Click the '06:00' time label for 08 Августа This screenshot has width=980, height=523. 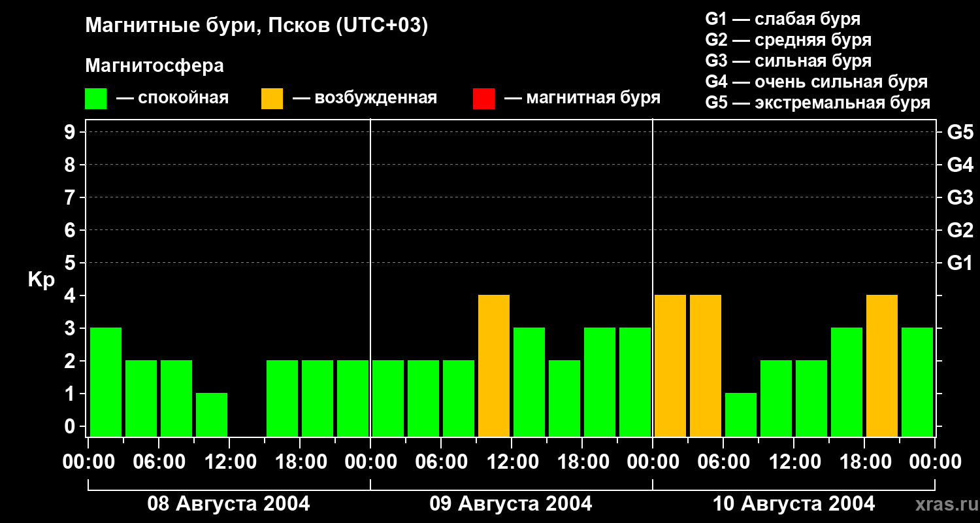(x=159, y=462)
